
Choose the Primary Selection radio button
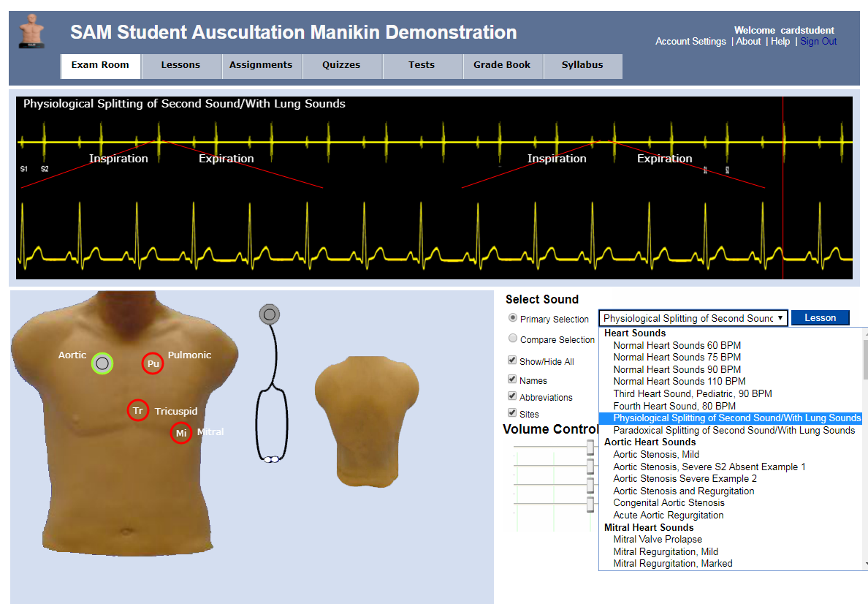(513, 318)
